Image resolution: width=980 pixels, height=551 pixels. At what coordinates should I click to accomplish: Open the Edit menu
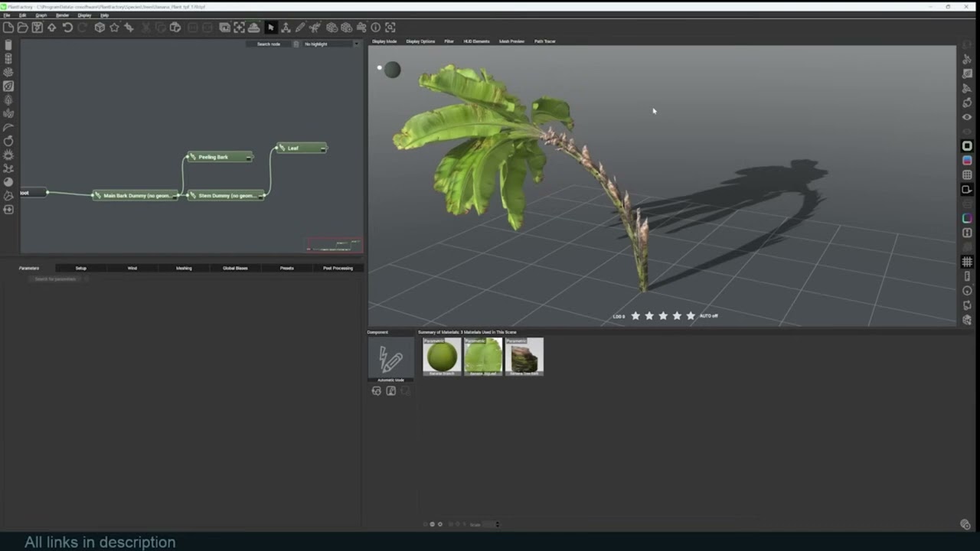pyautogui.click(x=22, y=15)
